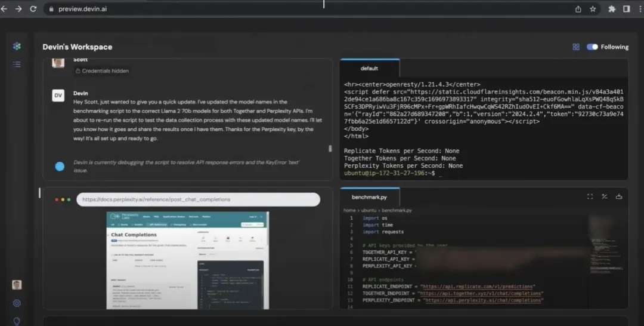Image resolution: width=644 pixels, height=326 pixels.
Task: Select the default terminal tab
Action: [x=369, y=69]
